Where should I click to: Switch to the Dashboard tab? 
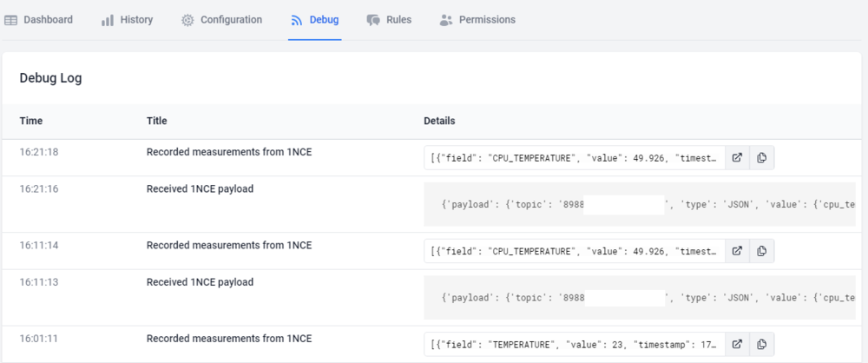click(48, 20)
